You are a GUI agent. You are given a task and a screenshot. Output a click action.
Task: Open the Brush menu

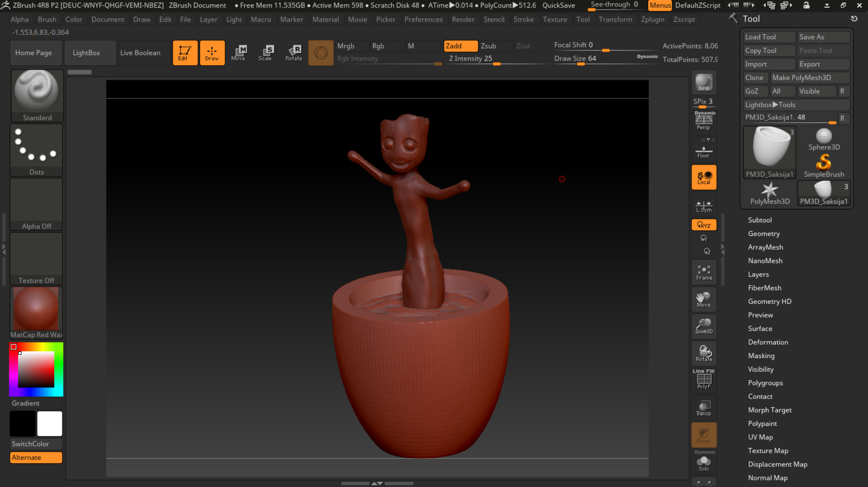tap(47, 19)
